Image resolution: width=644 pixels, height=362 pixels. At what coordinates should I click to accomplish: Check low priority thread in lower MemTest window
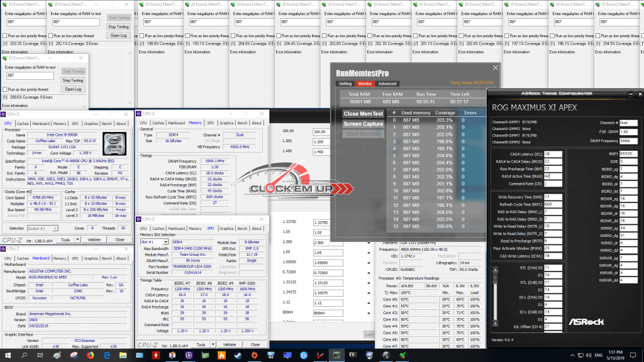pos(6,90)
